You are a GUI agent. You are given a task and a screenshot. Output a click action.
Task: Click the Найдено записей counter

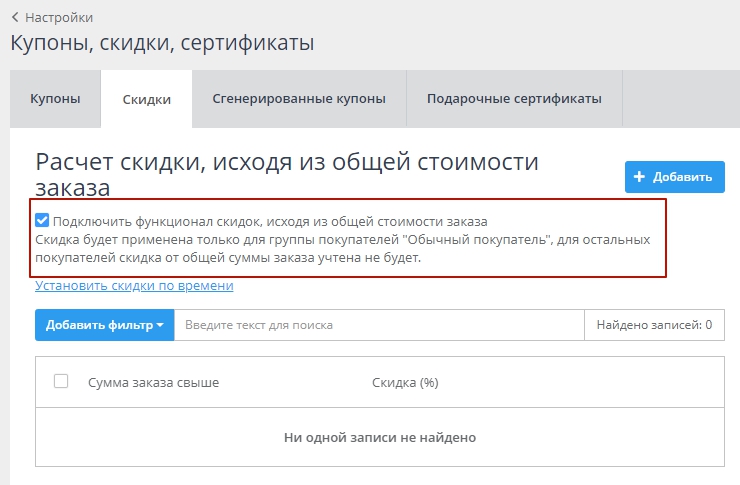654,325
